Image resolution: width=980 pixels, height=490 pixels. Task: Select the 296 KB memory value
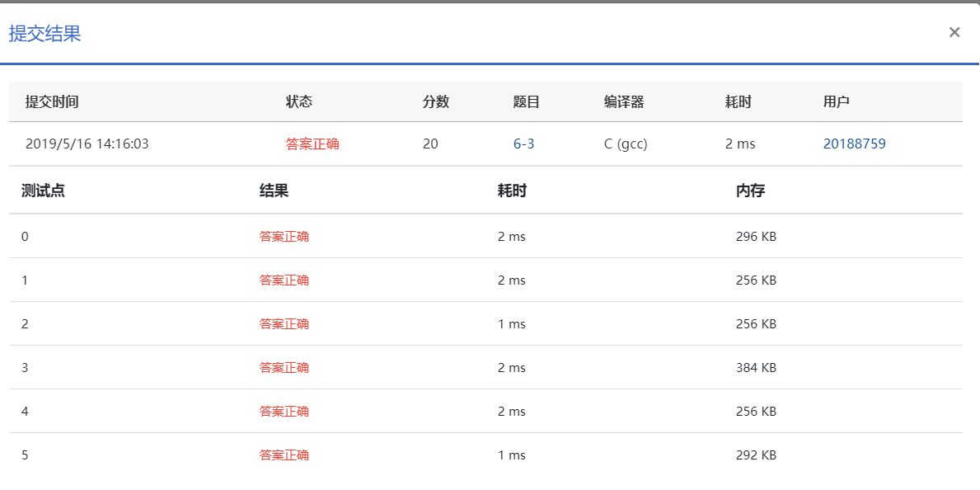point(757,237)
